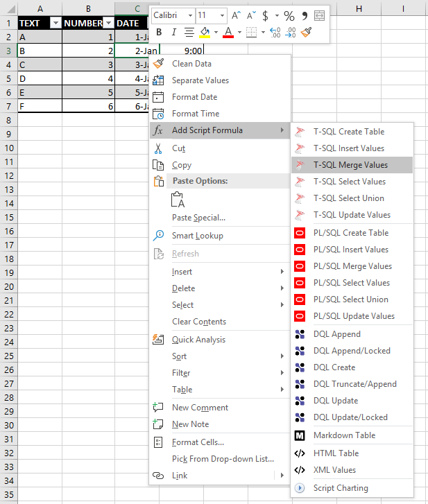Apply yellow fill color highlight
The width and height of the screenshot is (428, 504).
coord(205,32)
